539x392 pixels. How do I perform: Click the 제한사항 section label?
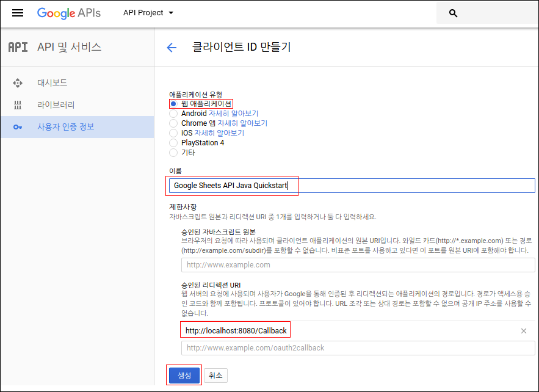click(183, 207)
